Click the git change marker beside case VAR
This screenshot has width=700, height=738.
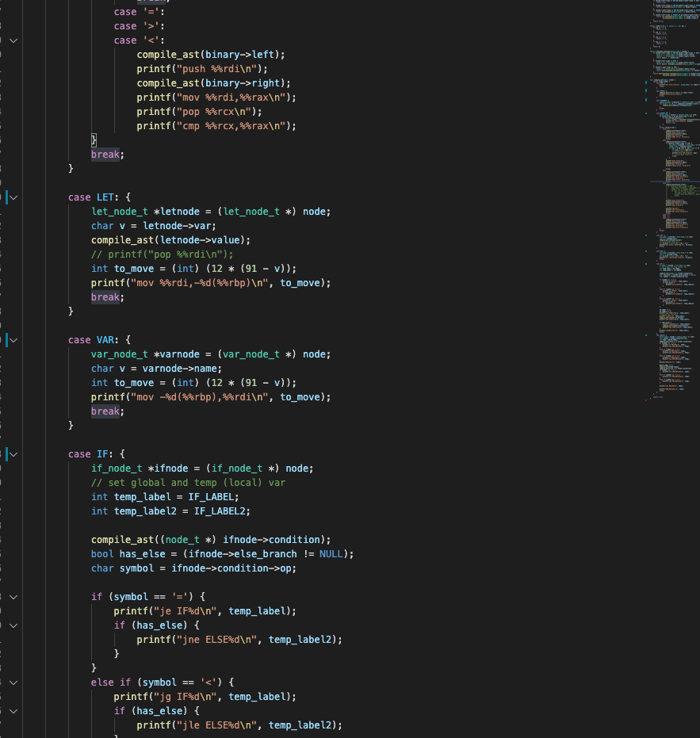(x=6, y=340)
